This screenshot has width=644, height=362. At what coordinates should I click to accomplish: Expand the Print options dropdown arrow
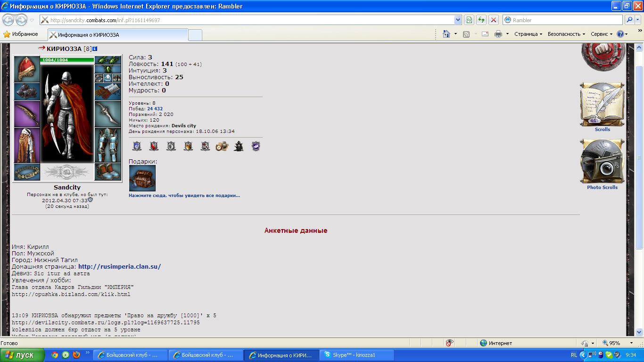[507, 34]
